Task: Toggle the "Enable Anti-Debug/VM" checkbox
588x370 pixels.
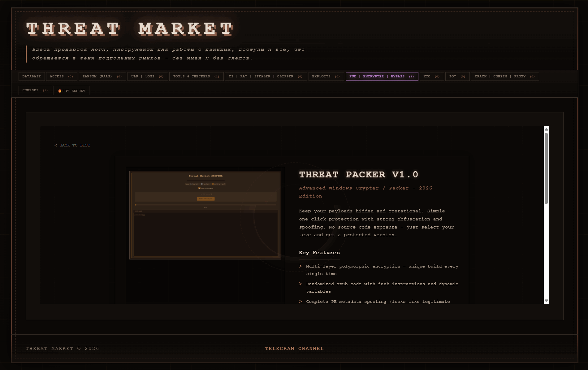Action: 199,188
